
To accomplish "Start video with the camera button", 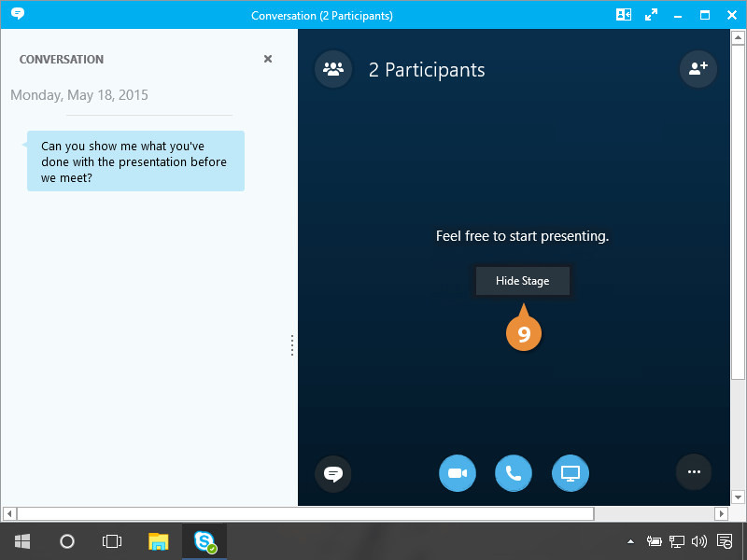I will pos(458,473).
